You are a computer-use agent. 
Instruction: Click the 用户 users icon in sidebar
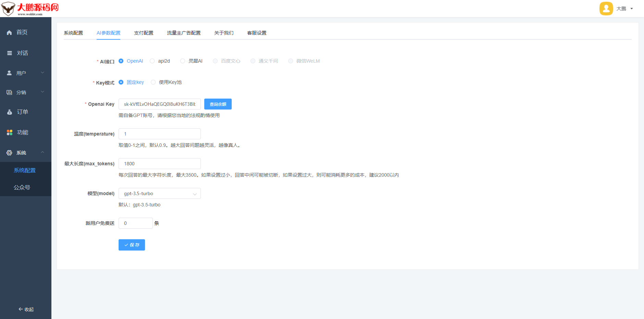point(9,73)
